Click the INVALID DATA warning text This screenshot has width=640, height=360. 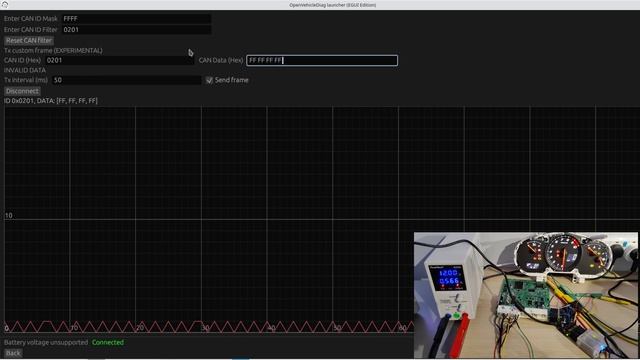click(25, 70)
